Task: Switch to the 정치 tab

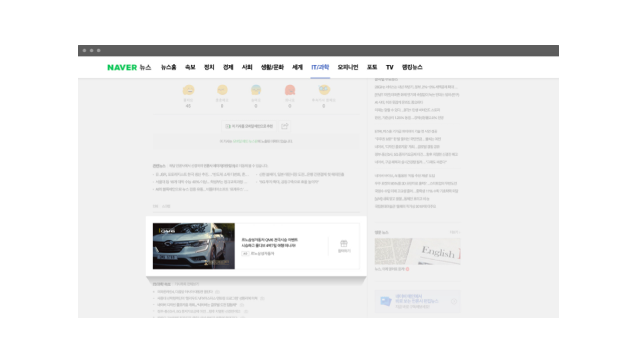Action: click(209, 67)
